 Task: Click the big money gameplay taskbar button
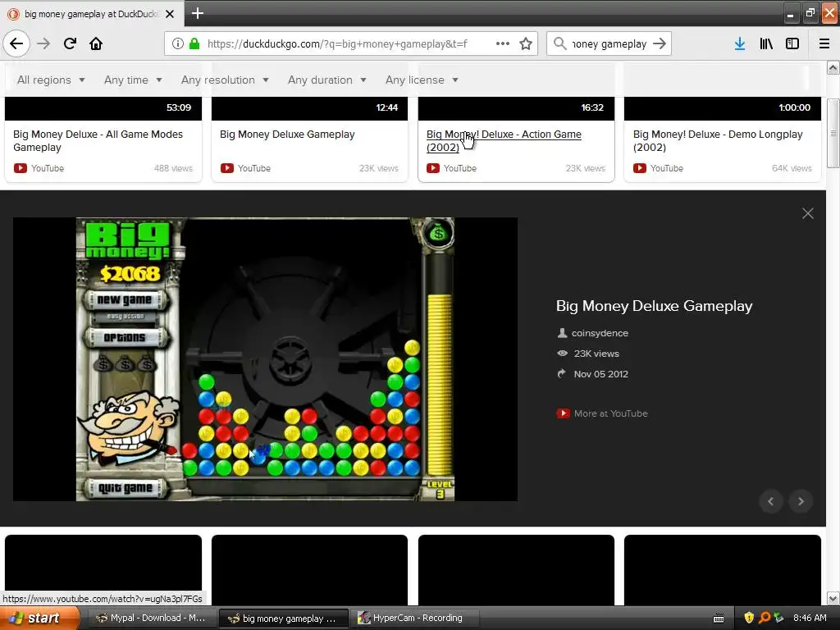click(283, 619)
